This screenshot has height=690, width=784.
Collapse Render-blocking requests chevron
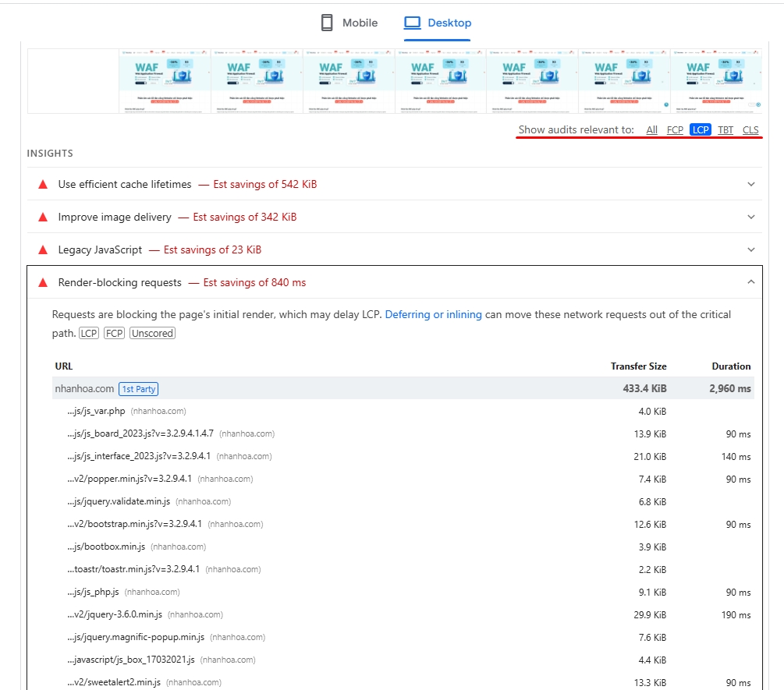click(751, 282)
